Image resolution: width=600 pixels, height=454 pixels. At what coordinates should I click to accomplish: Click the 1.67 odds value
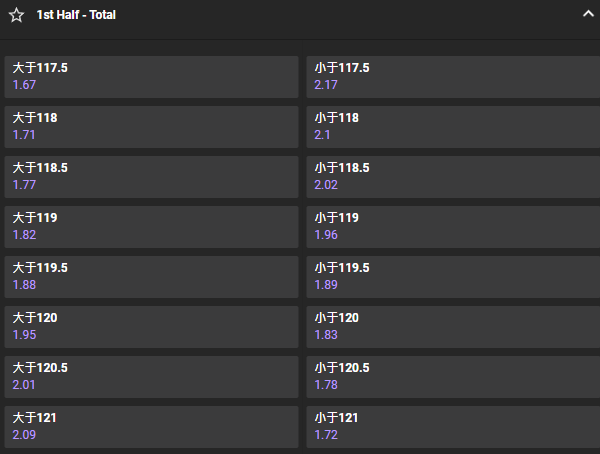24,85
